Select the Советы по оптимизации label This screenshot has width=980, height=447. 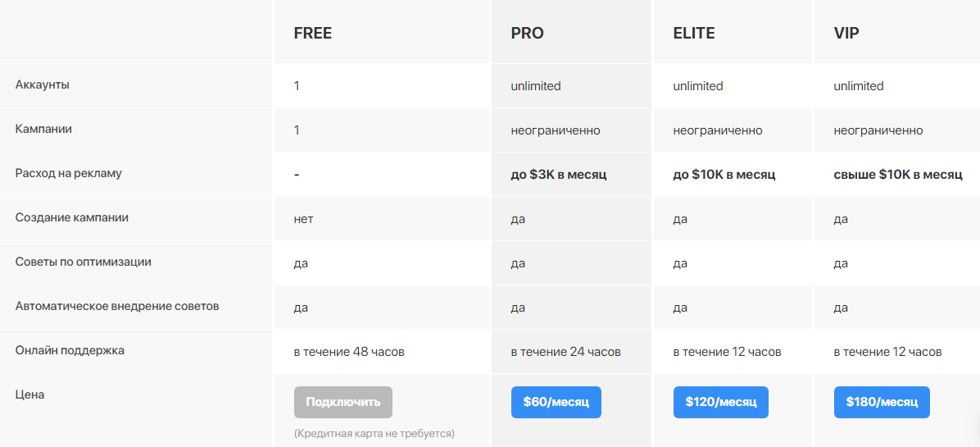(83, 262)
